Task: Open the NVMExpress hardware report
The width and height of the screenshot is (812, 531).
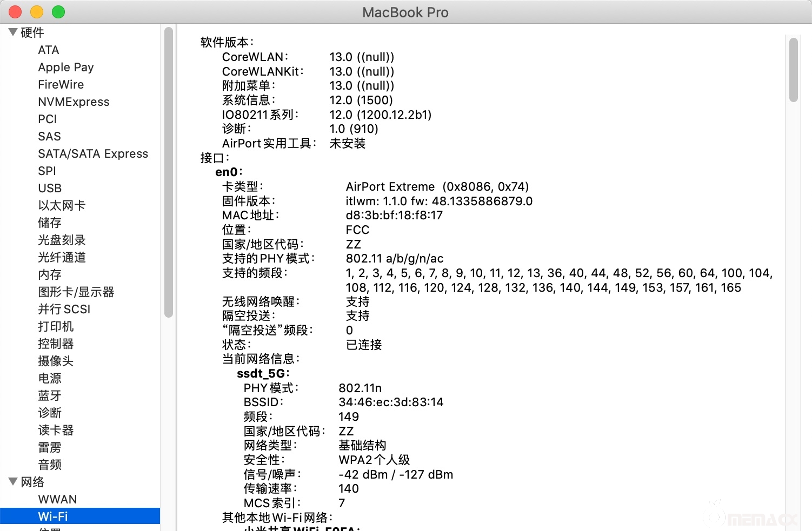Action: point(74,102)
